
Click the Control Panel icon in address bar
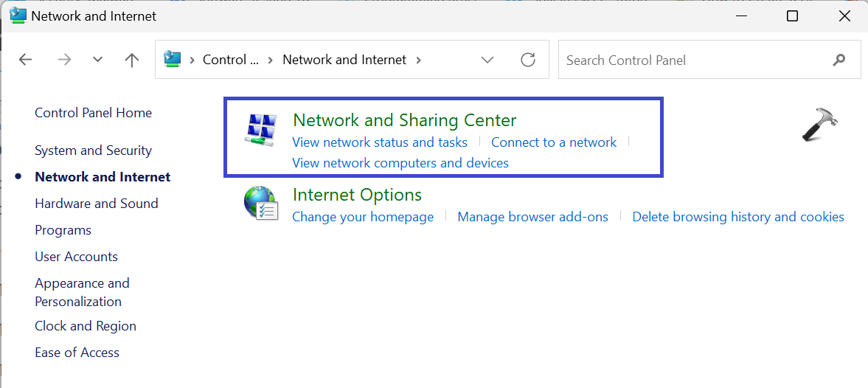pos(173,60)
